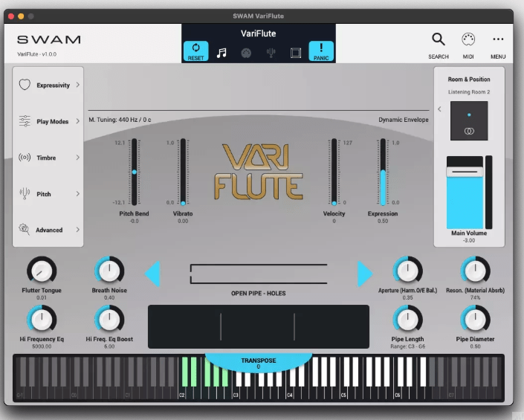Click the open pipe diagram
This screenshot has width=524, height=420.
pyautogui.click(x=259, y=274)
